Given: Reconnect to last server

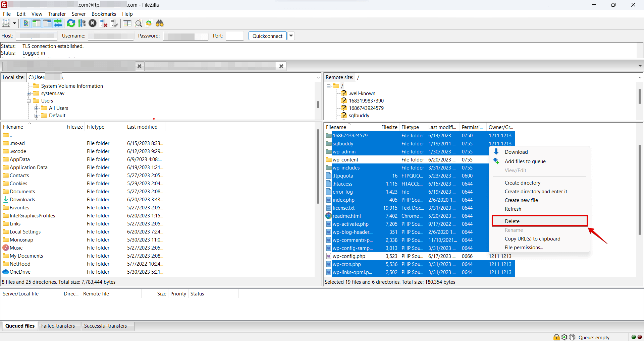Looking at the screenshot, I should 114,23.
